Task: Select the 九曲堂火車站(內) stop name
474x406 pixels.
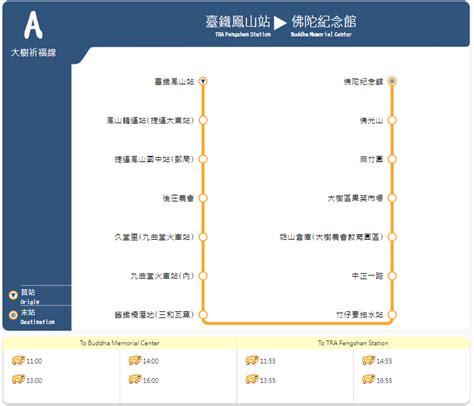Action: tap(162, 276)
